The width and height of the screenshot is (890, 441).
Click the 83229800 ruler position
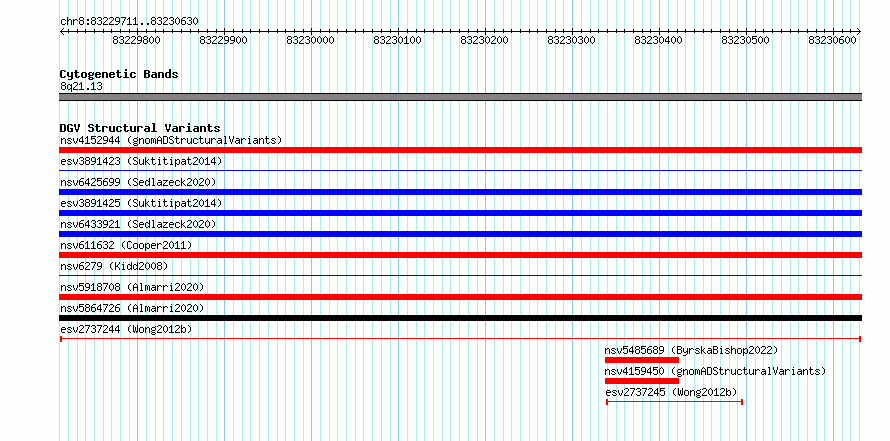(137, 40)
